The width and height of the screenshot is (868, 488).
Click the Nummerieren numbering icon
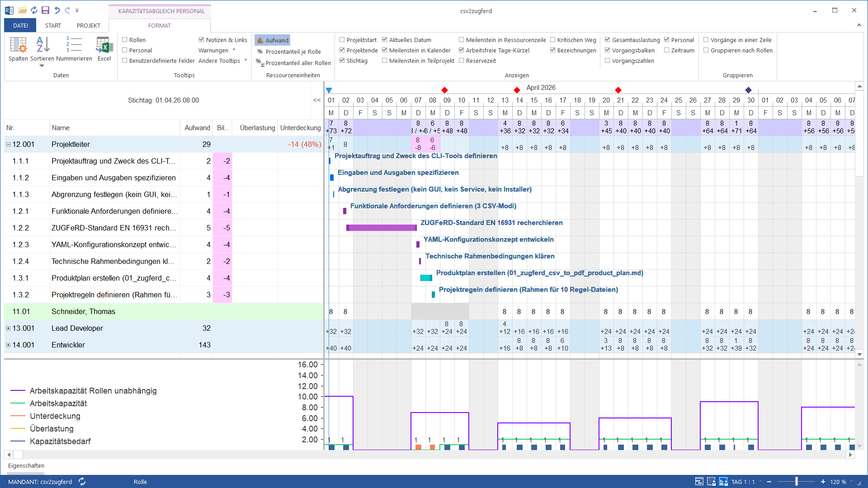pos(74,49)
